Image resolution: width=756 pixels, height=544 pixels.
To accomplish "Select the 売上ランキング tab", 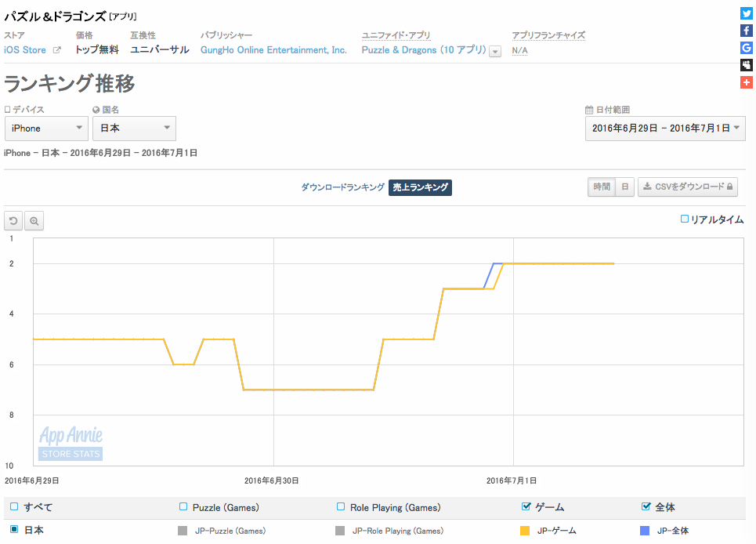I will coord(420,187).
